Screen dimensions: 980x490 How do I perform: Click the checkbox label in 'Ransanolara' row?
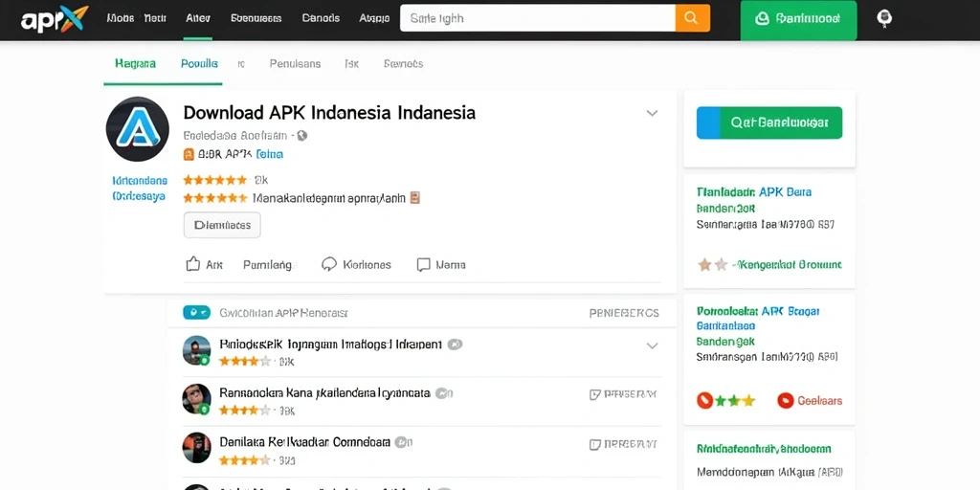(623, 394)
